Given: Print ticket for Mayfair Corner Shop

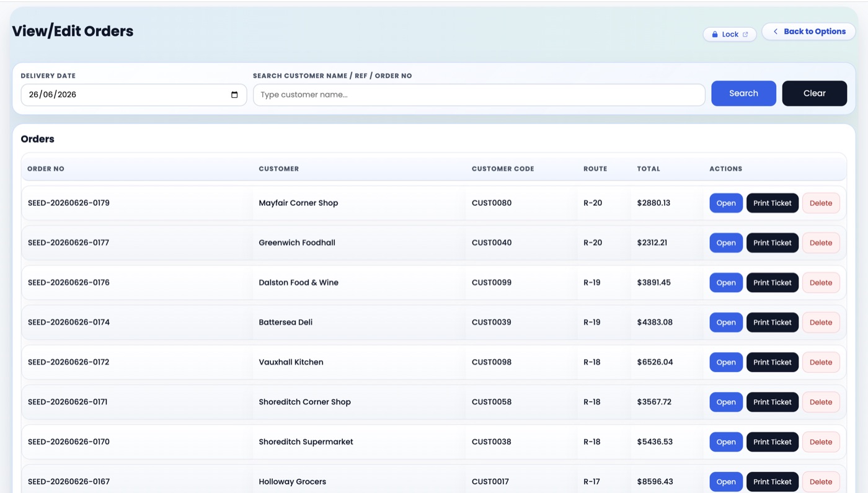Looking at the screenshot, I should [773, 203].
